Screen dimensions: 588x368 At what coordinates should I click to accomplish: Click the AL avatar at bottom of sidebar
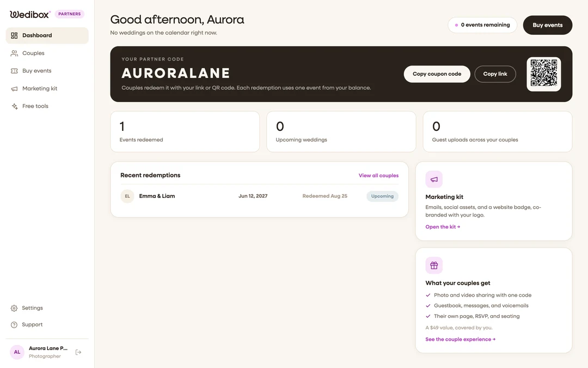coord(17,352)
